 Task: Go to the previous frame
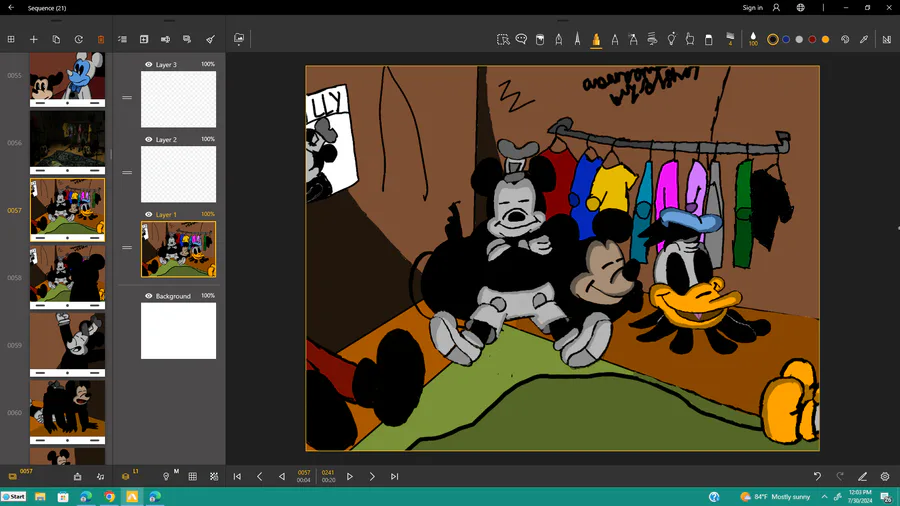[259, 477]
